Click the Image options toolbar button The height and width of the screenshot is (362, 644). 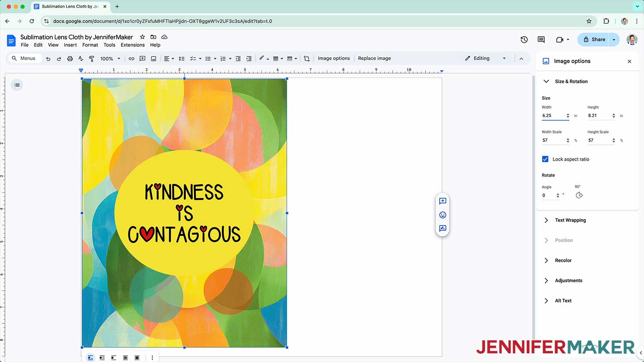[334, 59]
